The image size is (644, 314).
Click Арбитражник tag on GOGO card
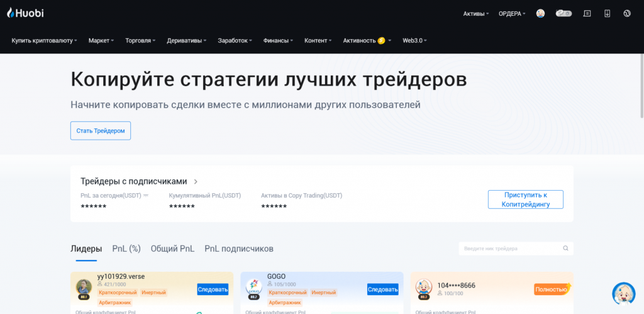[x=285, y=303]
